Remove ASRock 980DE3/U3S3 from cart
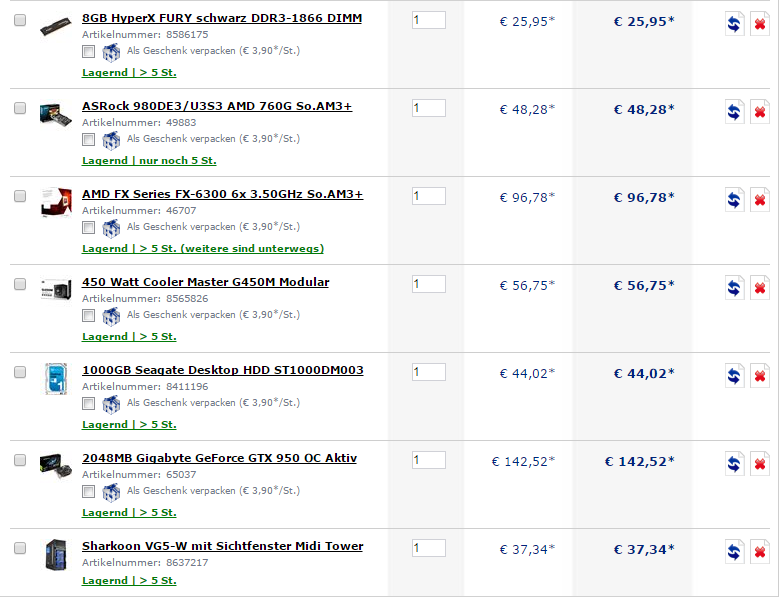The image size is (780, 597). (760, 111)
